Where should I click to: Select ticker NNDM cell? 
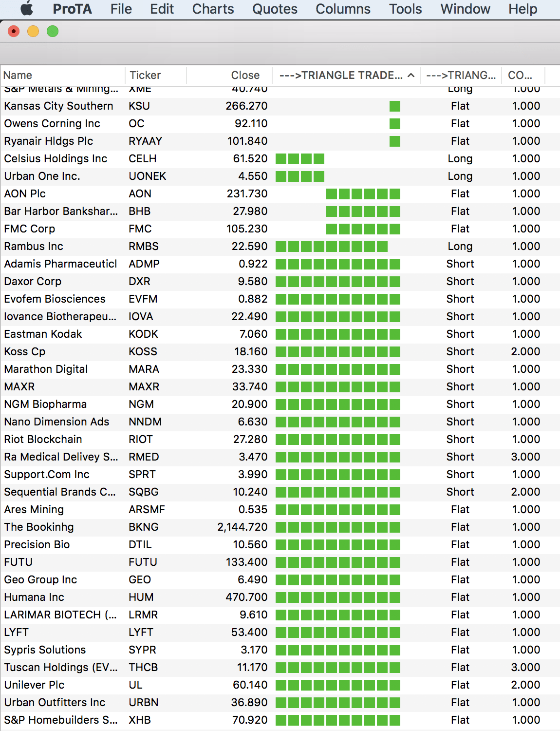point(145,422)
